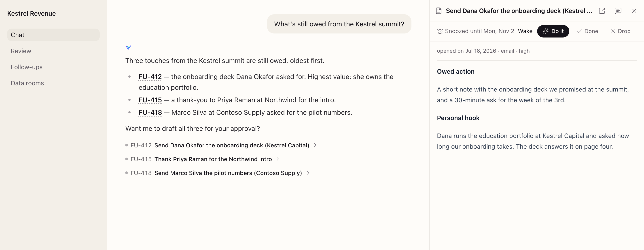The width and height of the screenshot is (644, 250).
Task: Open follow-up in new window icon
Action: (602, 11)
